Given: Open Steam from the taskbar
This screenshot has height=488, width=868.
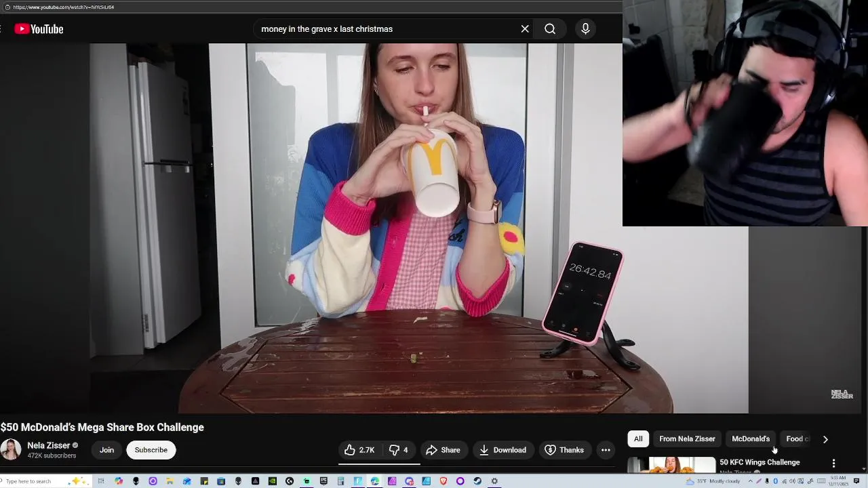Looking at the screenshot, I should (477, 481).
